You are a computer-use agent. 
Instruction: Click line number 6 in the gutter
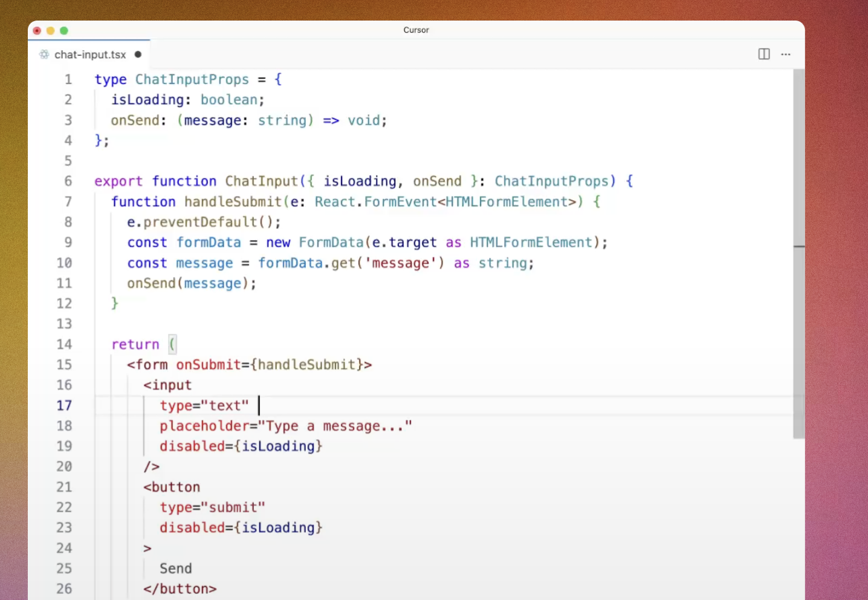coord(68,181)
